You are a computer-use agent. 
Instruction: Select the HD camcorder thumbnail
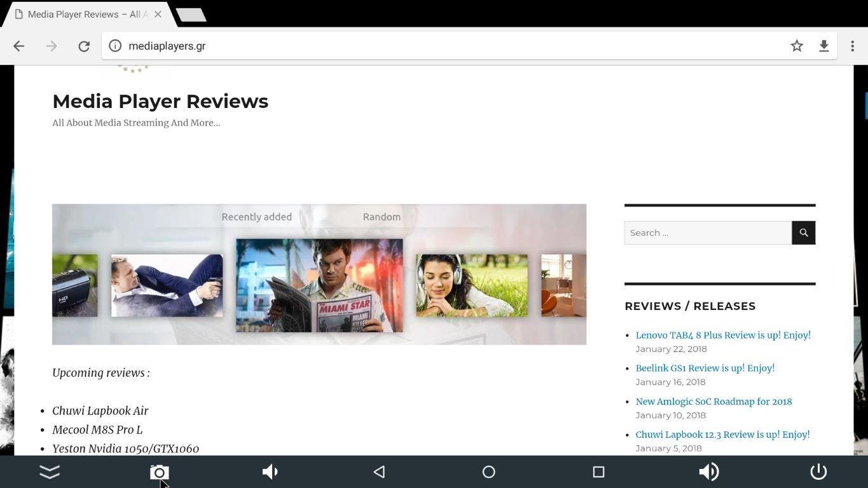[x=75, y=285]
